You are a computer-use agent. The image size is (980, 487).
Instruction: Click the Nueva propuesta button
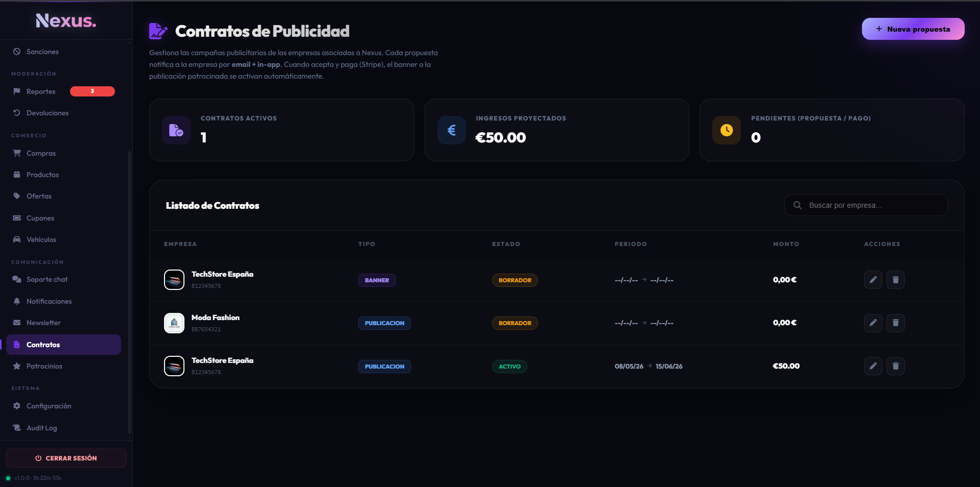point(913,29)
